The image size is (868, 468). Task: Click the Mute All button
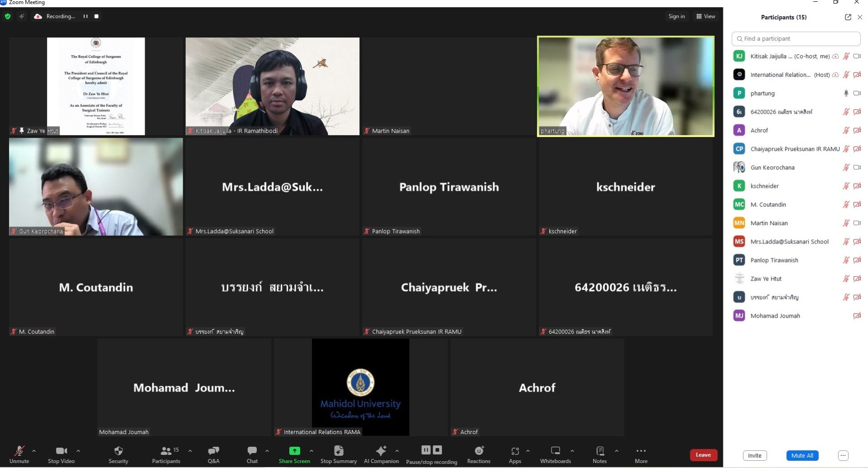coord(802,455)
